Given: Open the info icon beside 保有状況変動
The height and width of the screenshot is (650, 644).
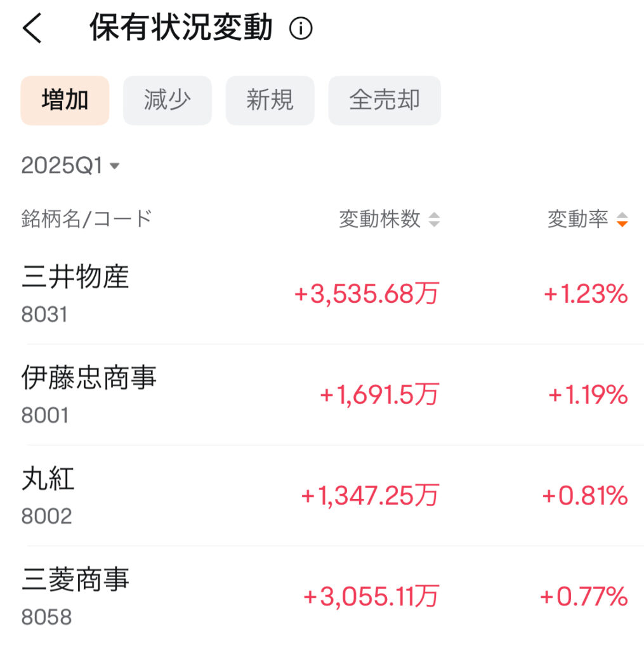Looking at the screenshot, I should coord(301,29).
